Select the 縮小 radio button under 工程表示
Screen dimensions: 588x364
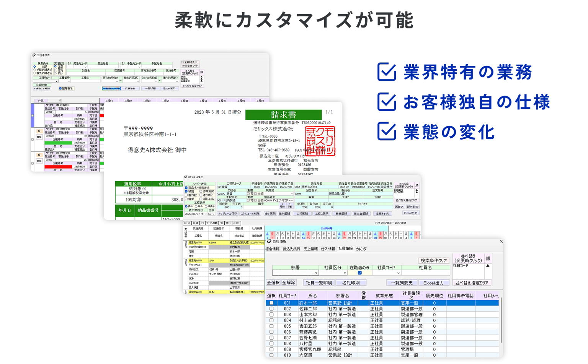click(196, 206)
